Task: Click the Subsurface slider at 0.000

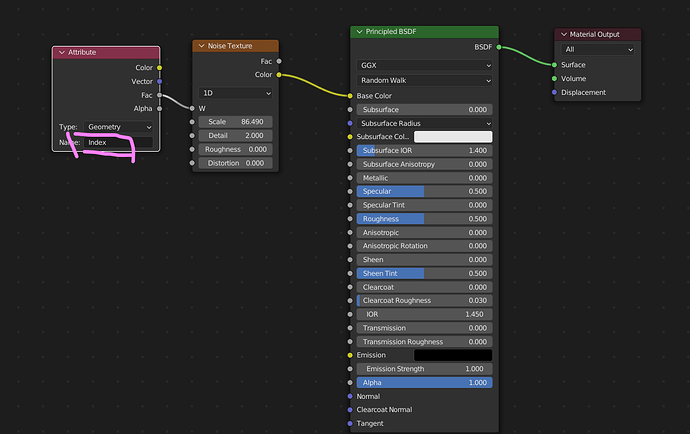Action: [x=424, y=110]
